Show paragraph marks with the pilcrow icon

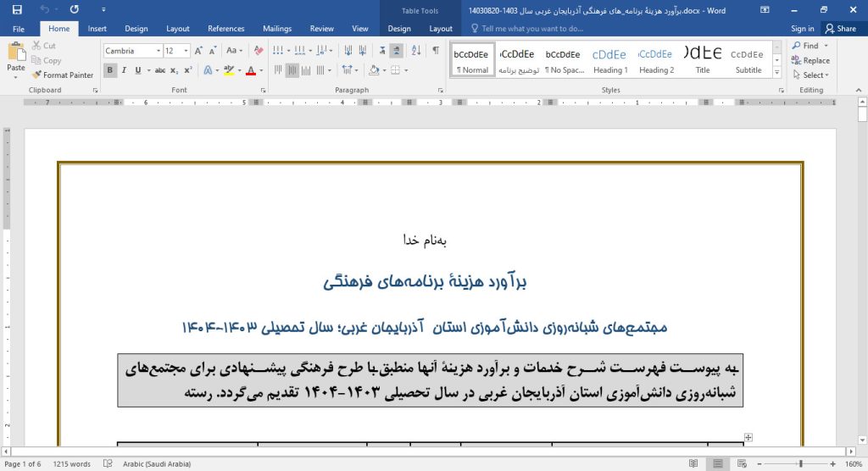tap(436, 51)
